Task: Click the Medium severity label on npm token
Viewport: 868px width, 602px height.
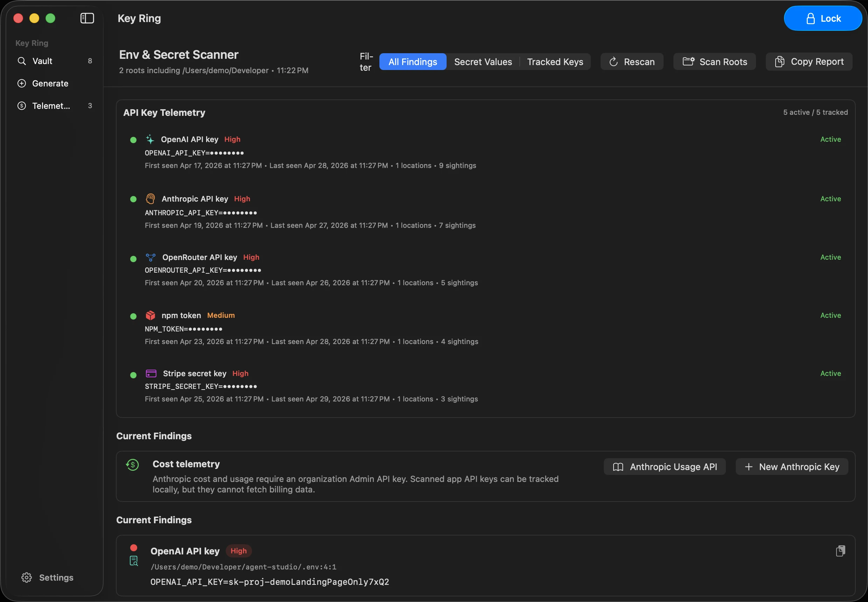Action: click(x=221, y=315)
